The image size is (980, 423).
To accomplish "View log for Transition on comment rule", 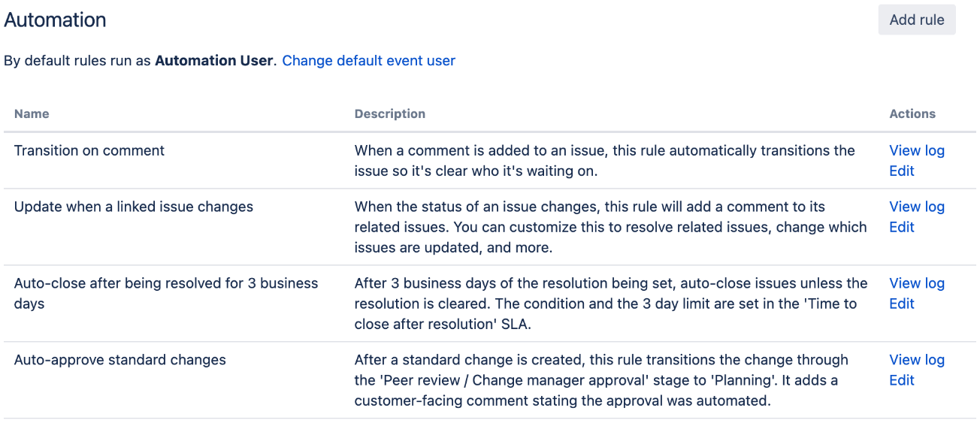I will click(917, 150).
